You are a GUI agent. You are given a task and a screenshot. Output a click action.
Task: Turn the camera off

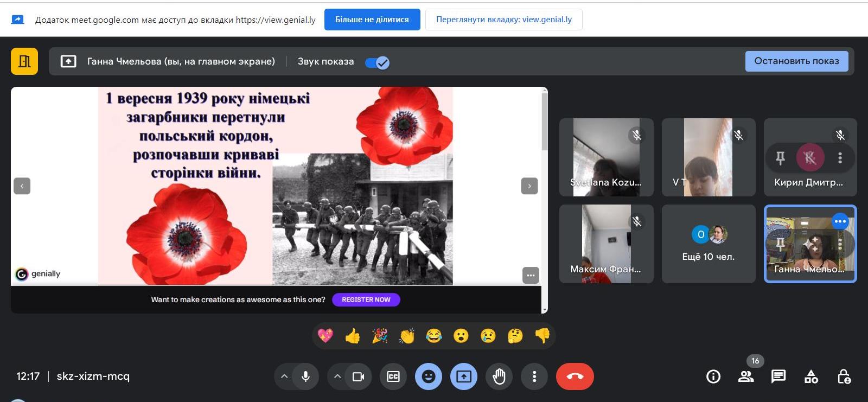tap(358, 377)
